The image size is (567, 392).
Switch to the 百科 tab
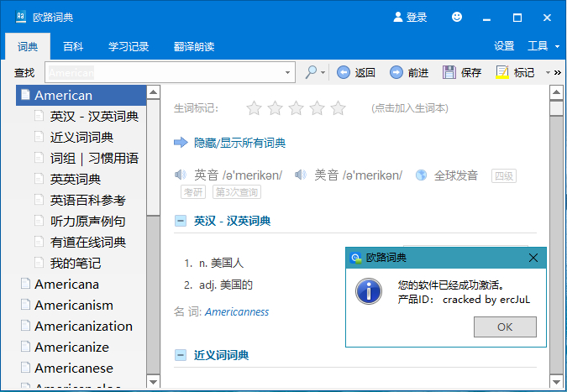point(73,47)
